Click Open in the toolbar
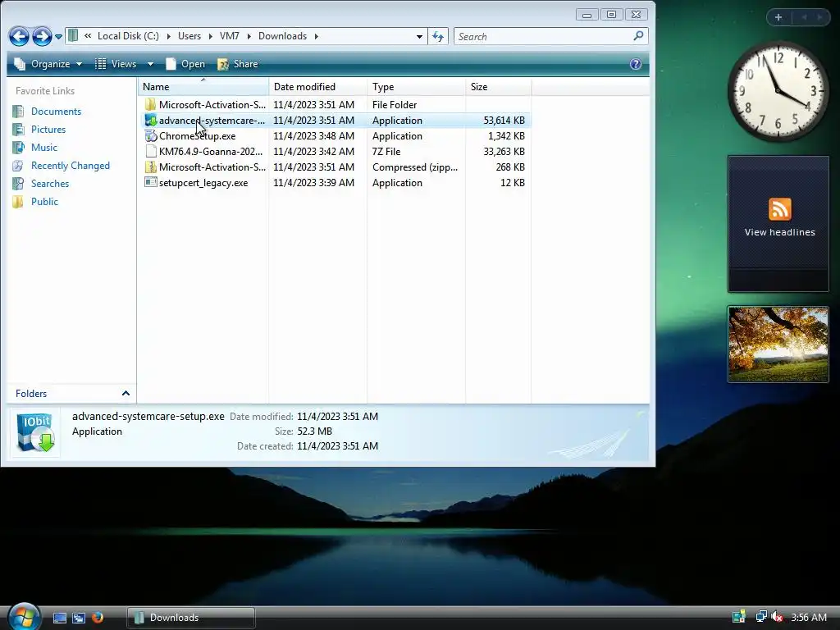Viewport: 840px width, 630px height. pos(185,64)
